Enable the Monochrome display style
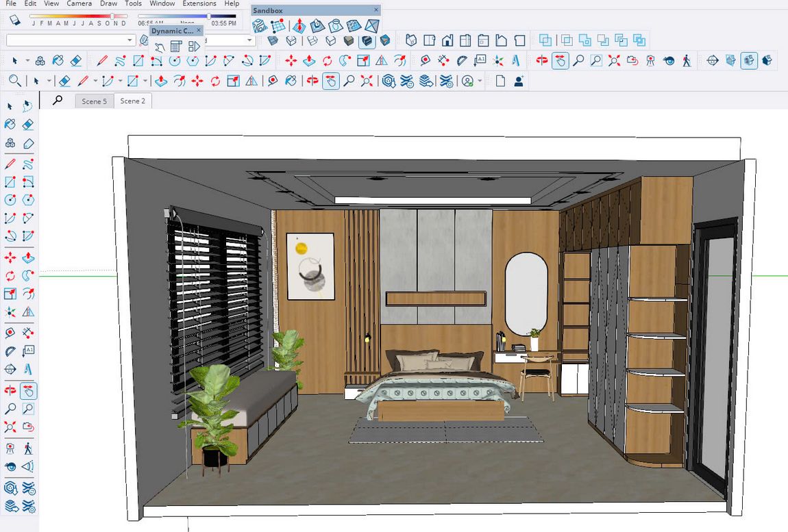The image size is (788, 532). 767,60
